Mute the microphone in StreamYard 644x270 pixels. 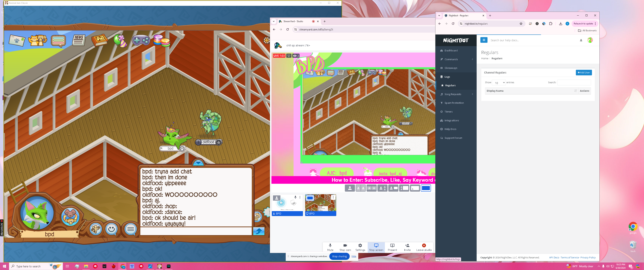(330, 247)
